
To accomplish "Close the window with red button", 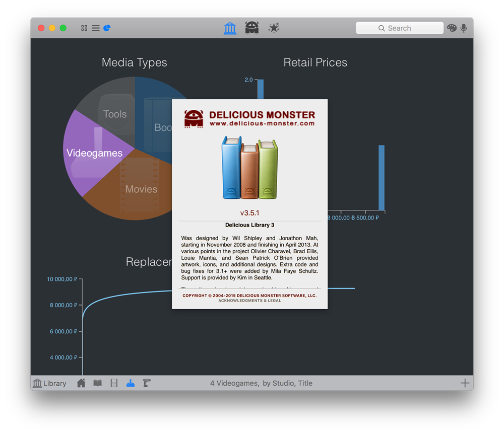I will [41, 28].
